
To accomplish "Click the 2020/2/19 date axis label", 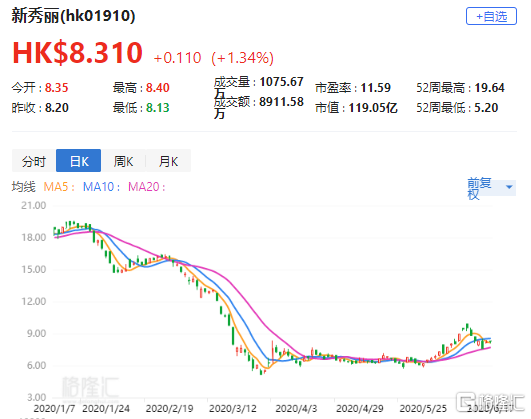I will pyautogui.click(x=169, y=408).
